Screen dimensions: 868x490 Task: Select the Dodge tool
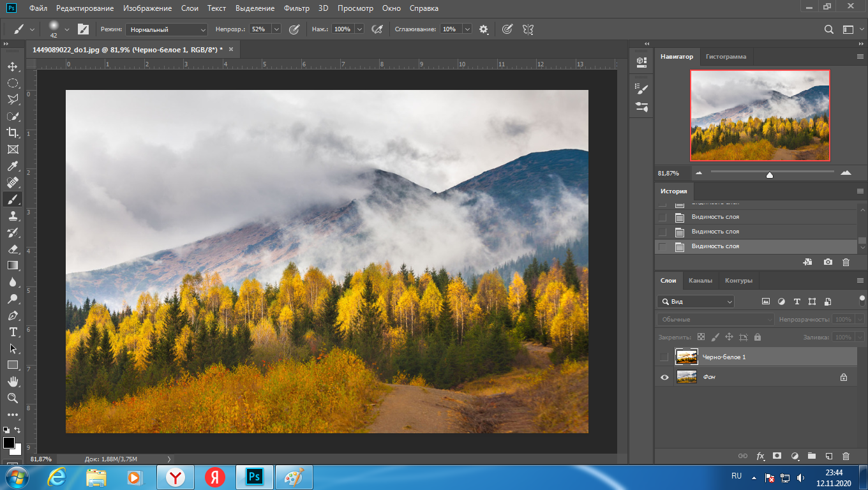coord(13,299)
